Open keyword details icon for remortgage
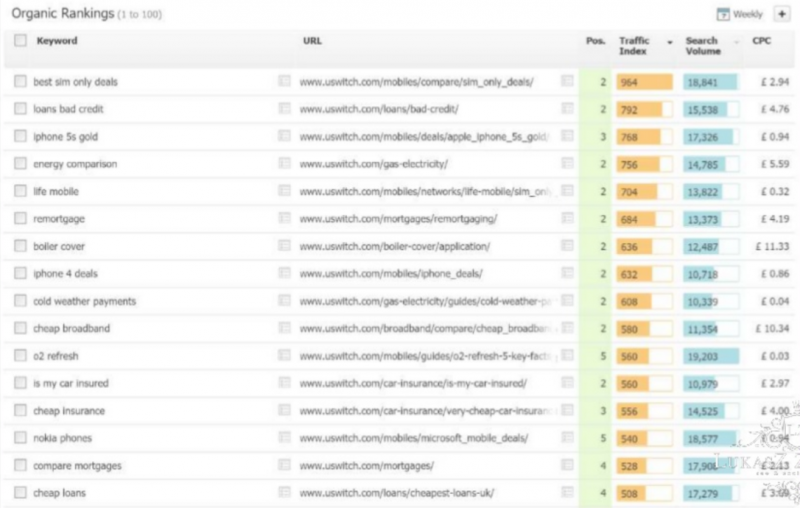800x508 pixels. [x=284, y=218]
